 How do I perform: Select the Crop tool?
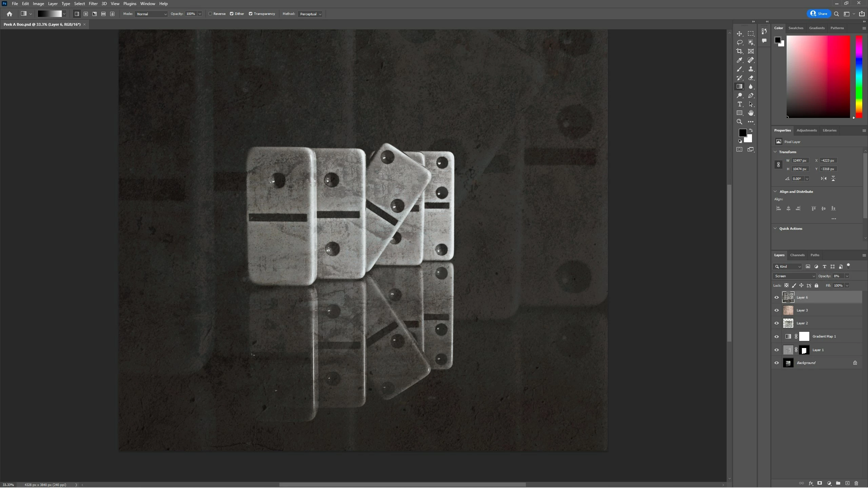(x=739, y=51)
